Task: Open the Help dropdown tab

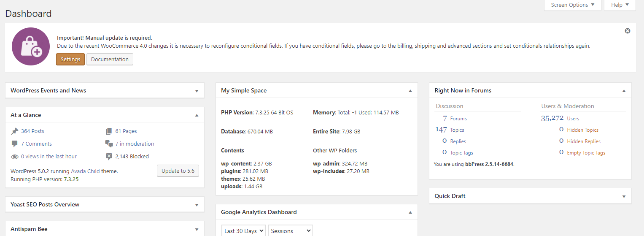Action: pyautogui.click(x=620, y=5)
